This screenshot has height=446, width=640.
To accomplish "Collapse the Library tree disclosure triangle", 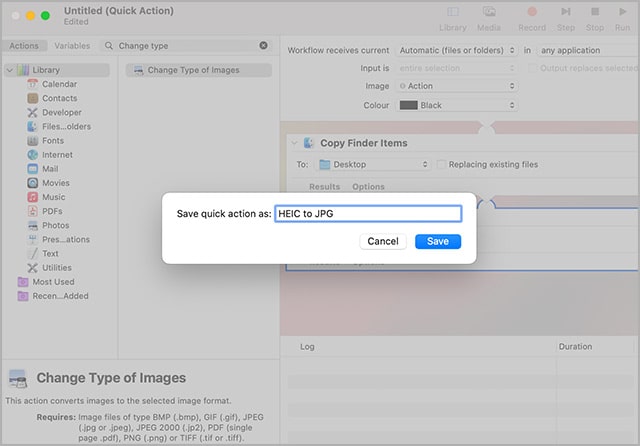I will point(9,70).
